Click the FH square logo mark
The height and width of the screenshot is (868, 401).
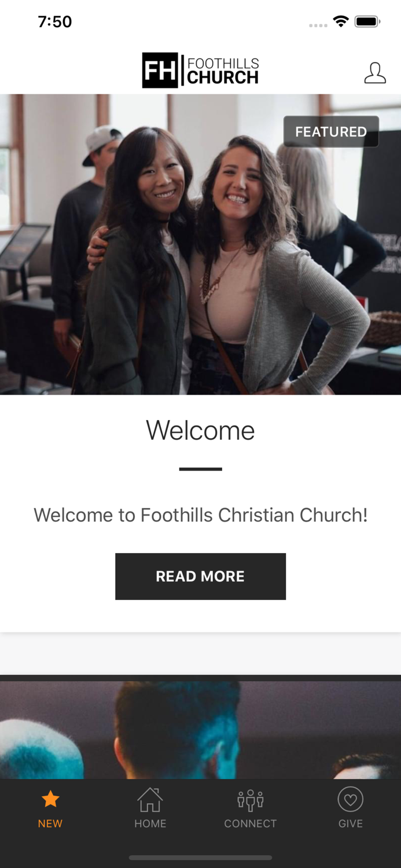160,71
